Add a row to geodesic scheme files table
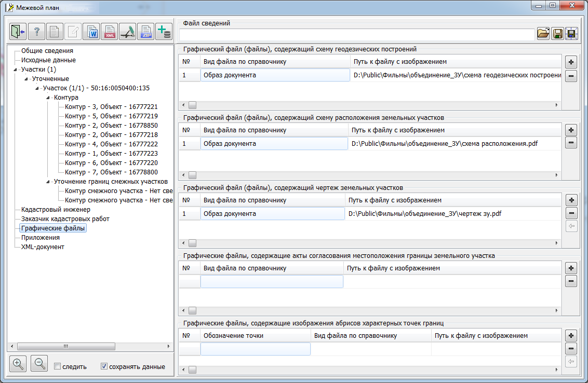The height and width of the screenshot is (383, 588). pyautogui.click(x=571, y=62)
